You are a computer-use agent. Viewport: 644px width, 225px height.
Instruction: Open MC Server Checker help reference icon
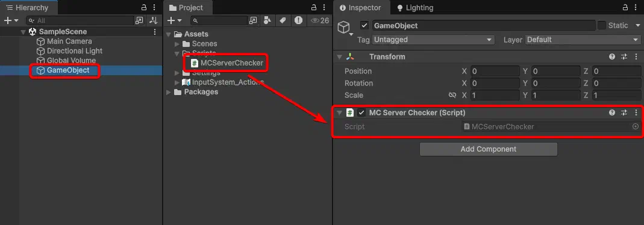[612, 112]
